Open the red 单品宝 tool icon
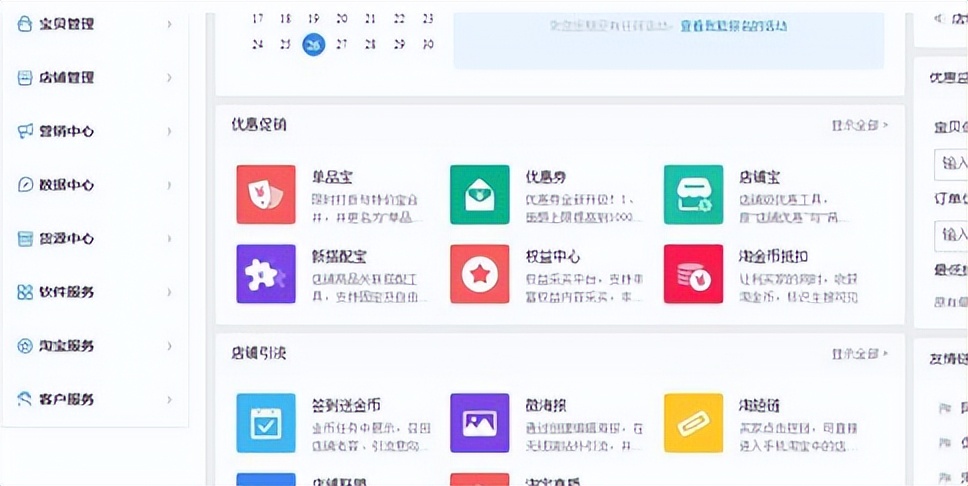Viewport: 968px width, 486px height. click(265, 194)
